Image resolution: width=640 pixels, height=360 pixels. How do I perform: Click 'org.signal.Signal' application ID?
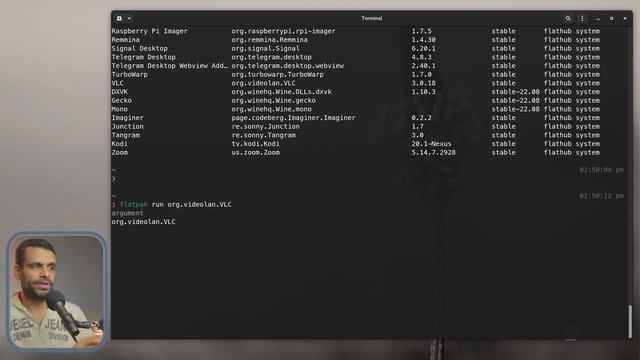click(265, 48)
